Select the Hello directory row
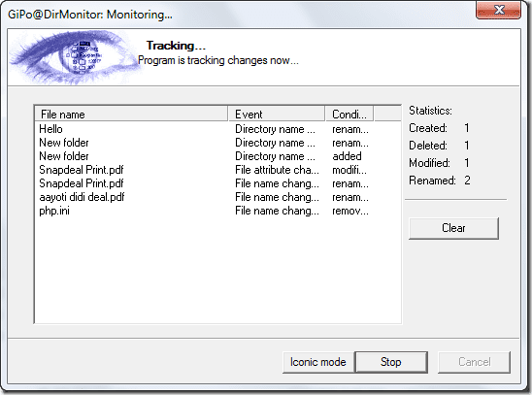The height and width of the screenshot is (395, 532). (x=217, y=129)
